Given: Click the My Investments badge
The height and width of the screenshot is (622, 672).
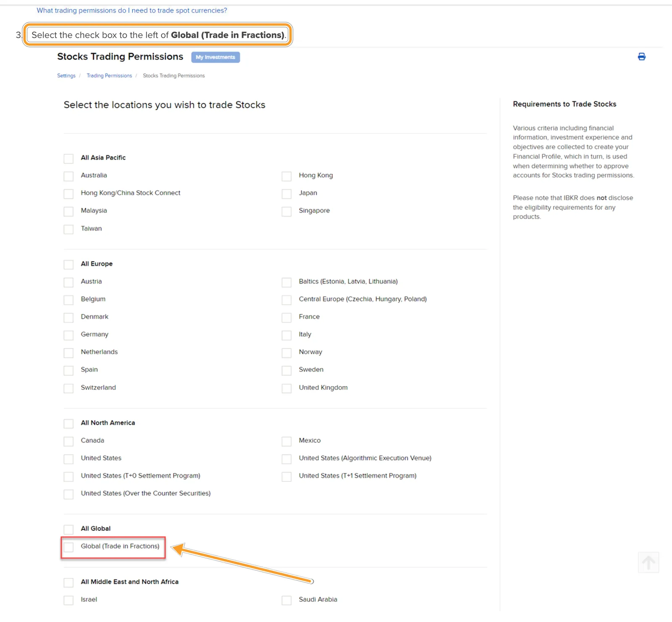Looking at the screenshot, I should (x=215, y=57).
